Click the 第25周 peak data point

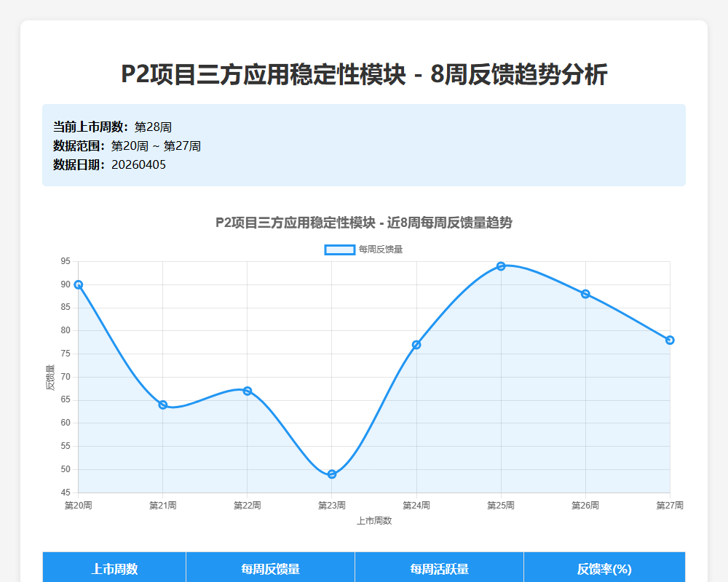501,266
